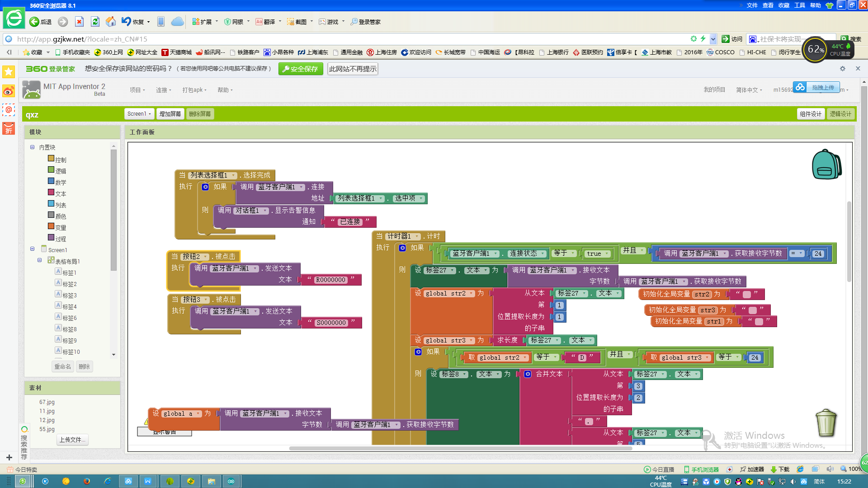The height and width of the screenshot is (488, 868).
Task: Click the trash can in workspace
Action: click(826, 423)
